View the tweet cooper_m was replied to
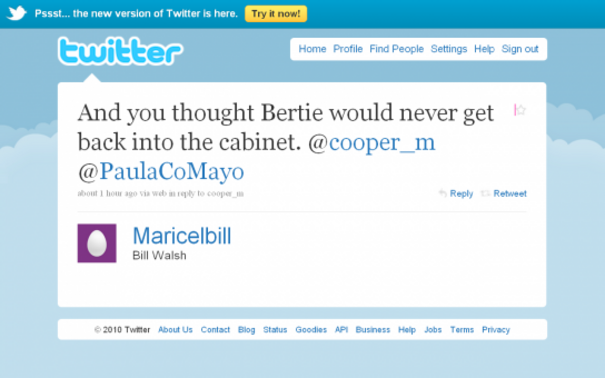This screenshot has width=605, height=378. tap(206, 193)
